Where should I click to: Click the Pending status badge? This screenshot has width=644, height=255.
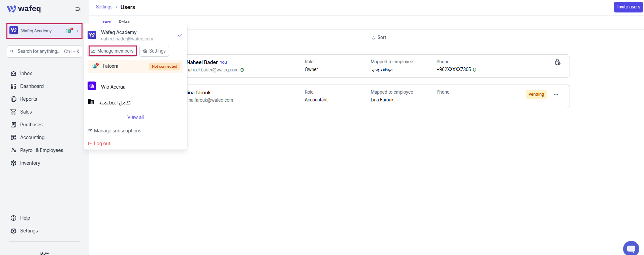coord(536,94)
